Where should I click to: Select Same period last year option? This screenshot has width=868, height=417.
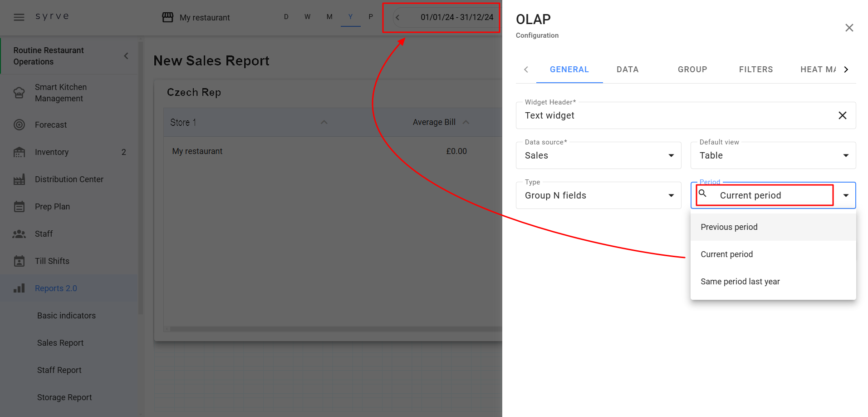[x=740, y=282]
